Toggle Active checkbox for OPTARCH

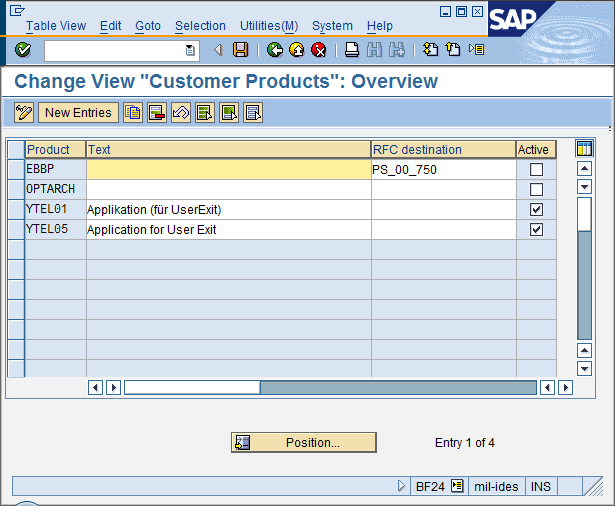click(x=536, y=189)
